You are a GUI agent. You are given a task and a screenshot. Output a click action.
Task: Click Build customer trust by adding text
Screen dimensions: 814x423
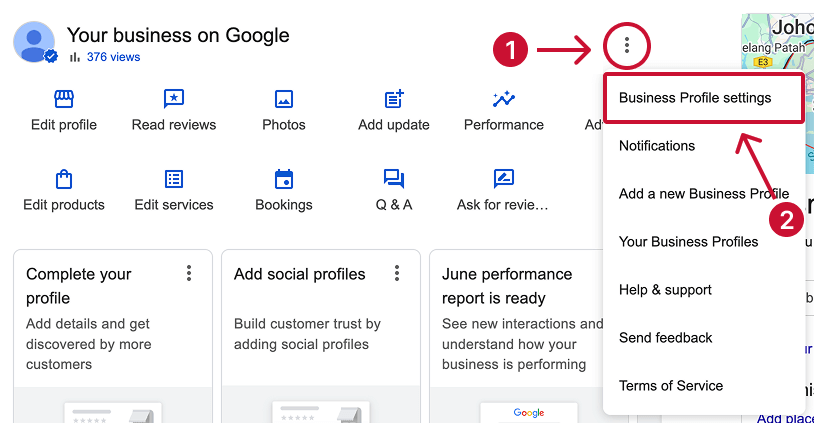307,334
